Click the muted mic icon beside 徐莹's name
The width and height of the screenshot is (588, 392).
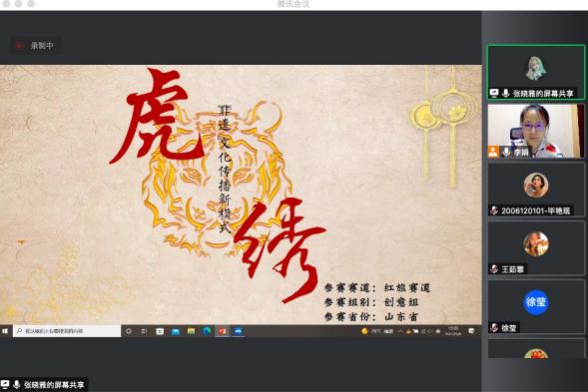pyautogui.click(x=494, y=328)
